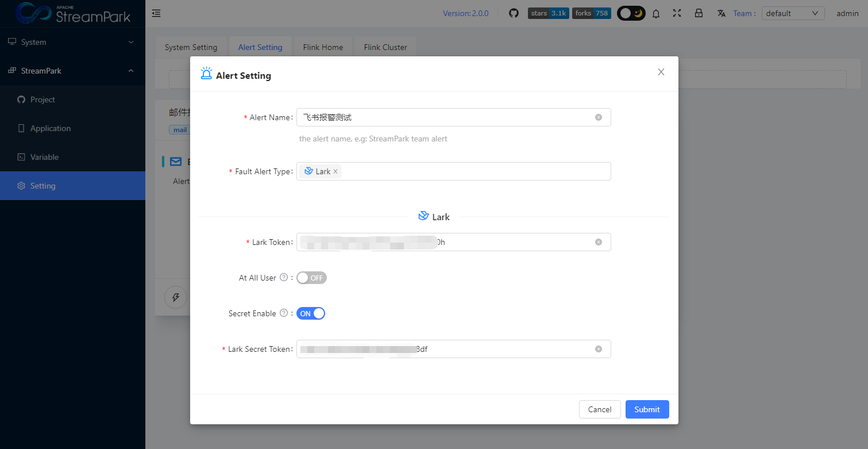This screenshot has height=449, width=868.
Task: Turn on the At All User switch
Action: tap(311, 278)
